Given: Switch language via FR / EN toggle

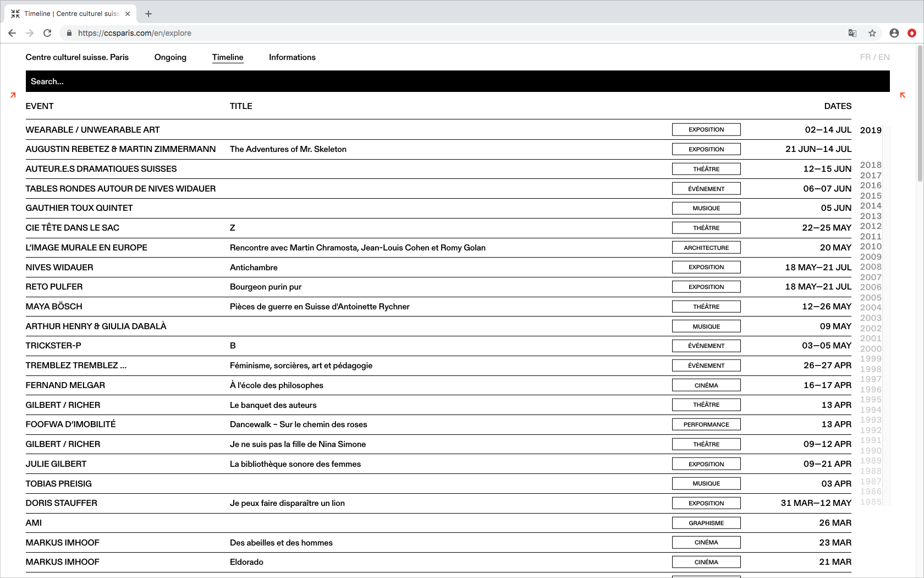Looking at the screenshot, I should point(875,57).
